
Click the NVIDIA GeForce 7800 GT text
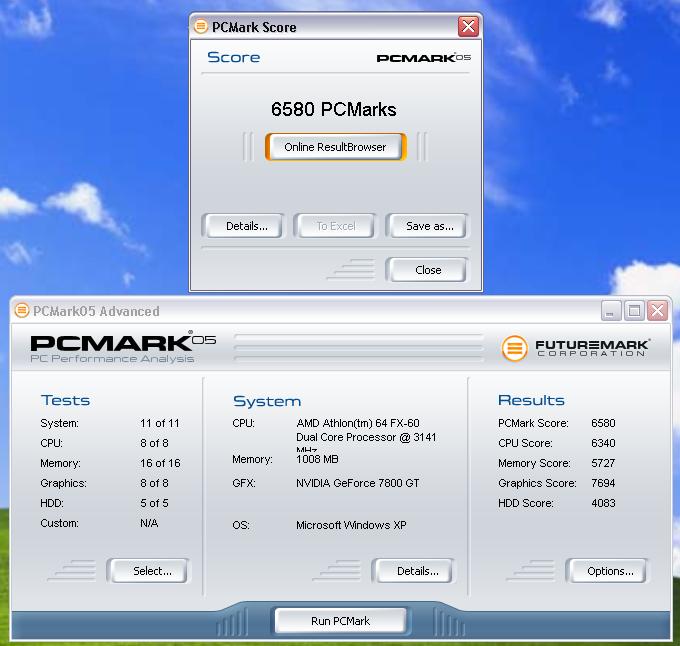coord(358,483)
